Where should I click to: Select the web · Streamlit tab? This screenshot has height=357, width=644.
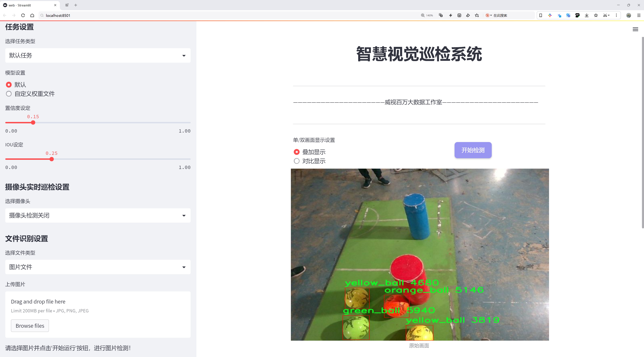pyautogui.click(x=29, y=5)
